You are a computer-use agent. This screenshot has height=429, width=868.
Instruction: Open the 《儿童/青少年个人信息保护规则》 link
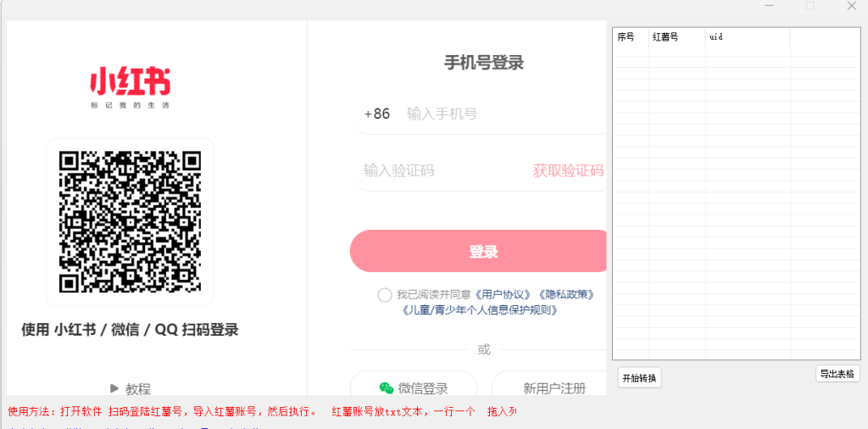pyautogui.click(x=480, y=310)
